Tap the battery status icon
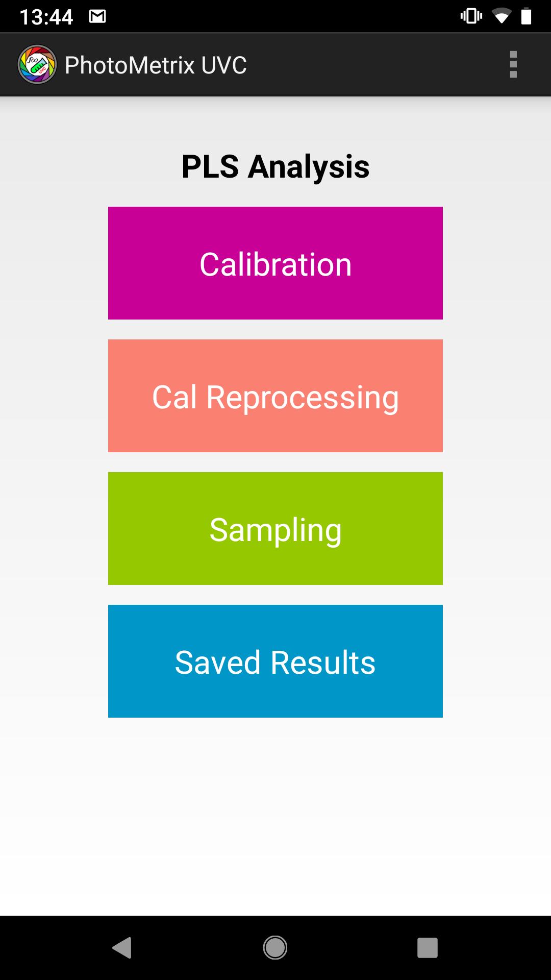The width and height of the screenshot is (551, 980). [526, 16]
